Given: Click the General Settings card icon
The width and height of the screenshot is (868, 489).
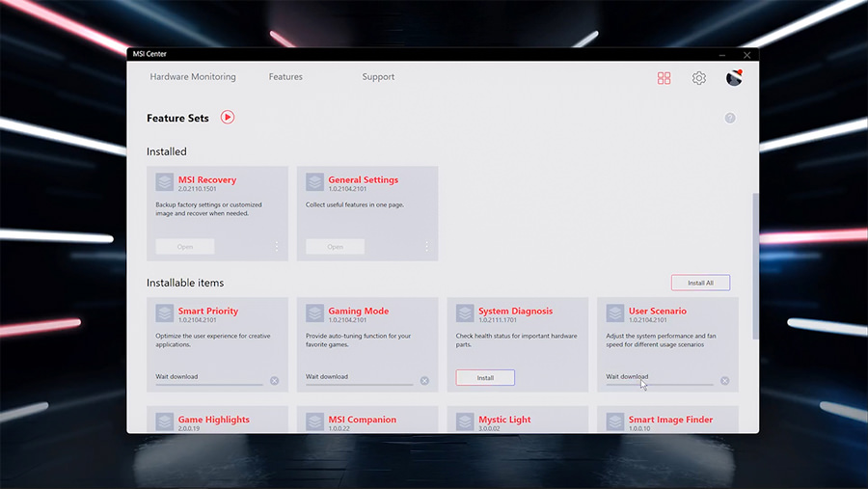Looking at the screenshot, I should tap(314, 181).
